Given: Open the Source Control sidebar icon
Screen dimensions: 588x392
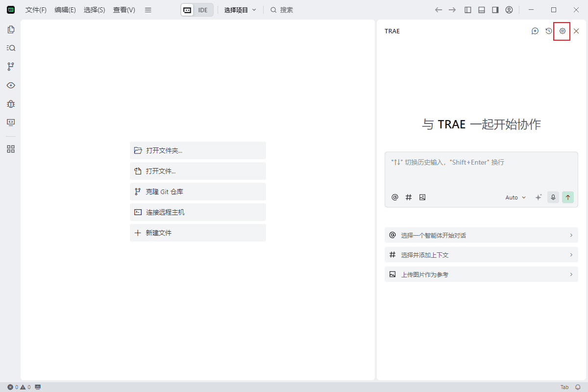Looking at the screenshot, I should pos(11,67).
